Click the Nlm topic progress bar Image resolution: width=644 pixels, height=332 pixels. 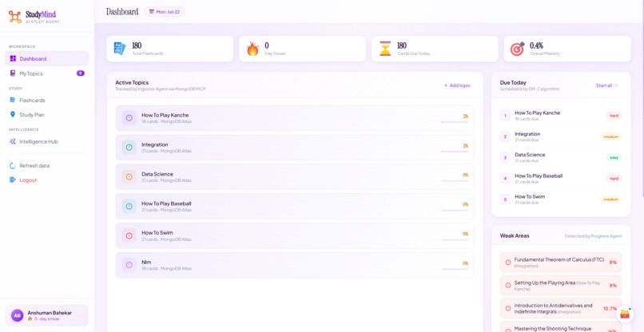click(x=455, y=269)
